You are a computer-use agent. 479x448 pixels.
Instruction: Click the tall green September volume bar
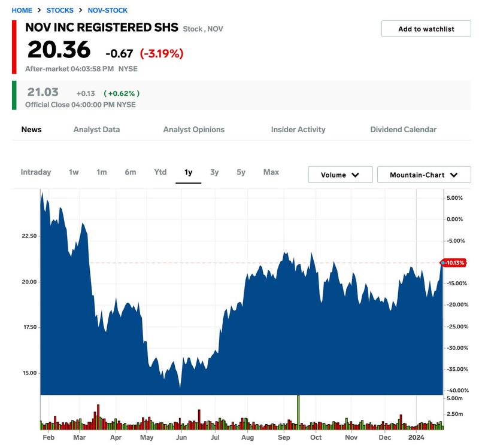[298, 412]
